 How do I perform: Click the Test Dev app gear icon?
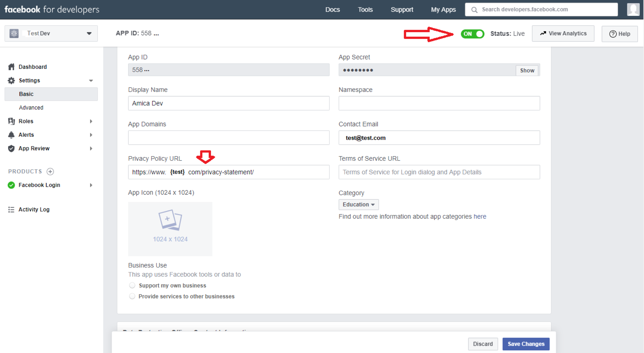14,33
